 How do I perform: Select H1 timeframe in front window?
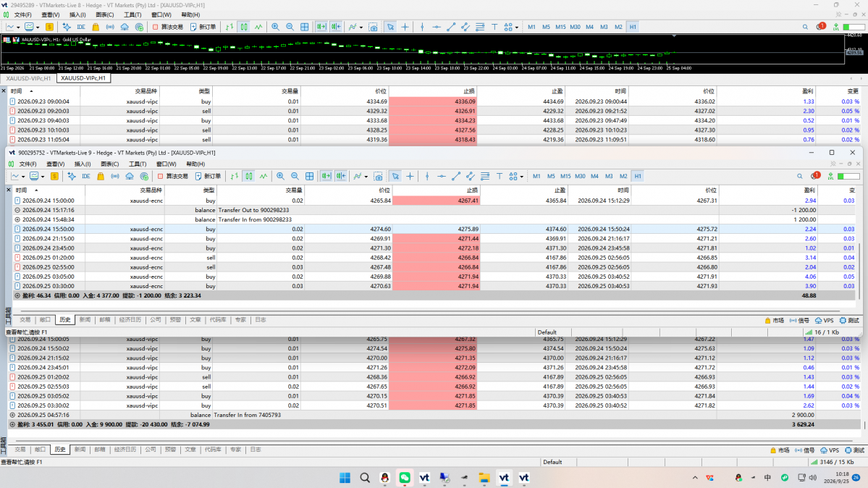[x=638, y=176]
